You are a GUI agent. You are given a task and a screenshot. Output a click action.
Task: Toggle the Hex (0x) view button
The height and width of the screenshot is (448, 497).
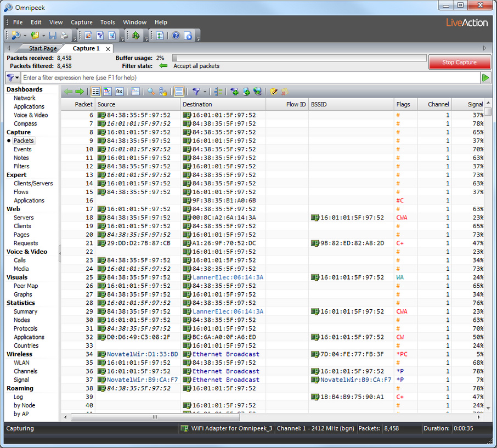(x=119, y=92)
